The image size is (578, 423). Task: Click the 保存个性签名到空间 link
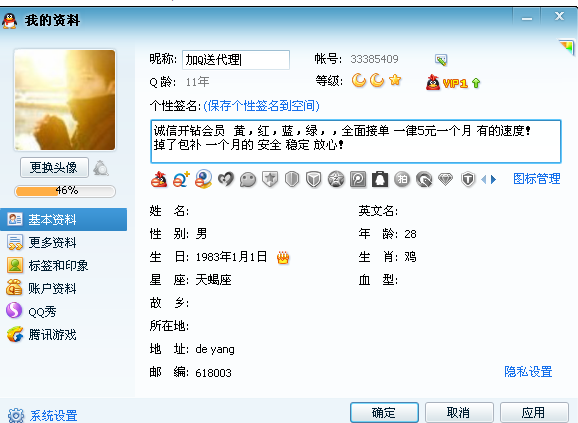pos(261,106)
